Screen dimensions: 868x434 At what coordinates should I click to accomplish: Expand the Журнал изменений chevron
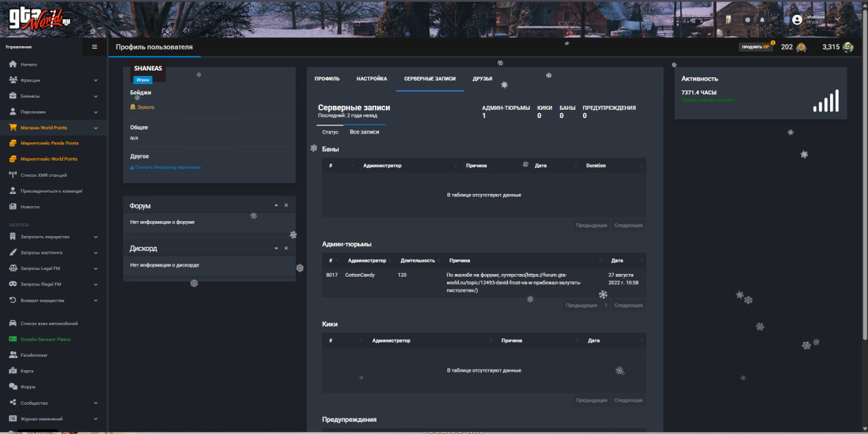coord(96,419)
